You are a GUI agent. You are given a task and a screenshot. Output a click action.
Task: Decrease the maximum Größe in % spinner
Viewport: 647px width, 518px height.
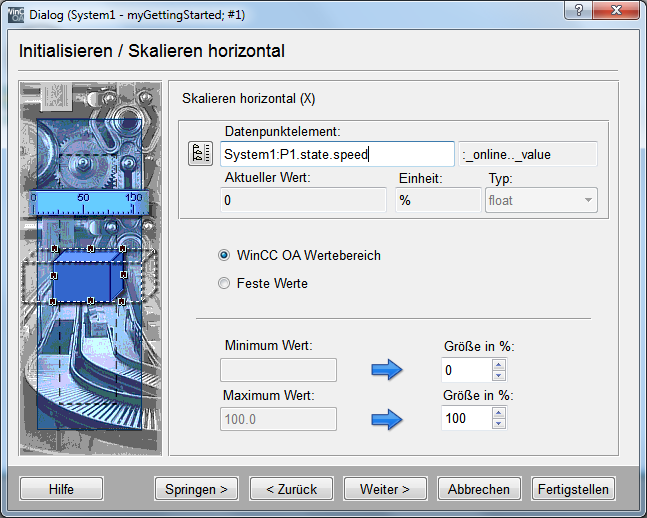[x=499, y=423]
